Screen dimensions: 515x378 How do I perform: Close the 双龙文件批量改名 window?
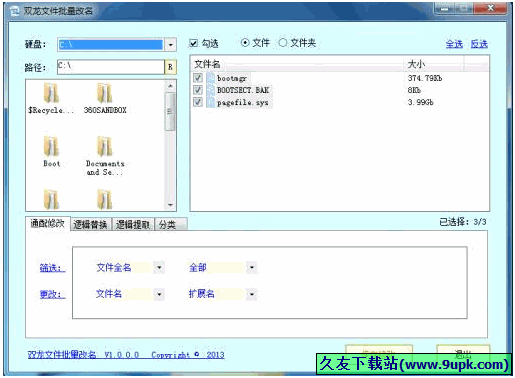tap(491, 8)
